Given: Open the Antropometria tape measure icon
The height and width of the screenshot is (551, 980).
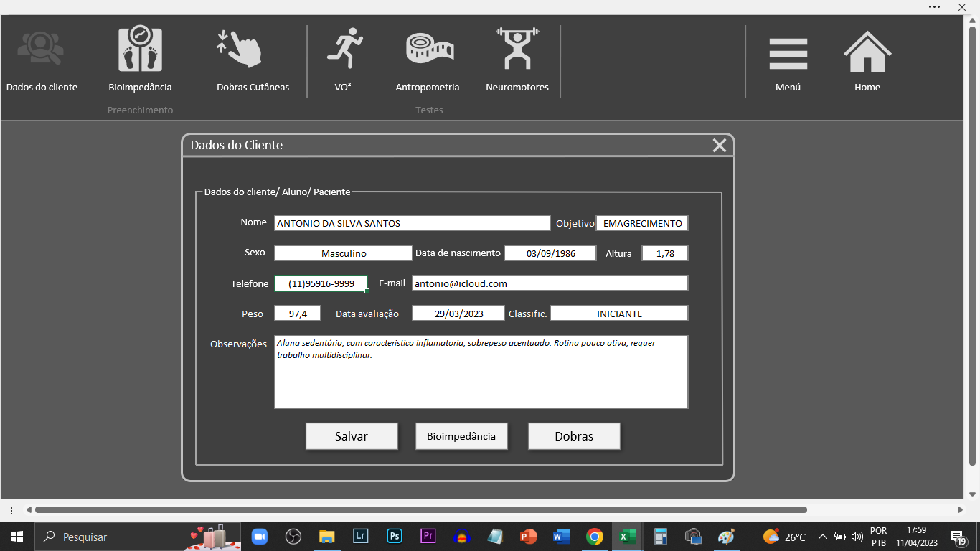Looking at the screenshot, I should tap(429, 50).
